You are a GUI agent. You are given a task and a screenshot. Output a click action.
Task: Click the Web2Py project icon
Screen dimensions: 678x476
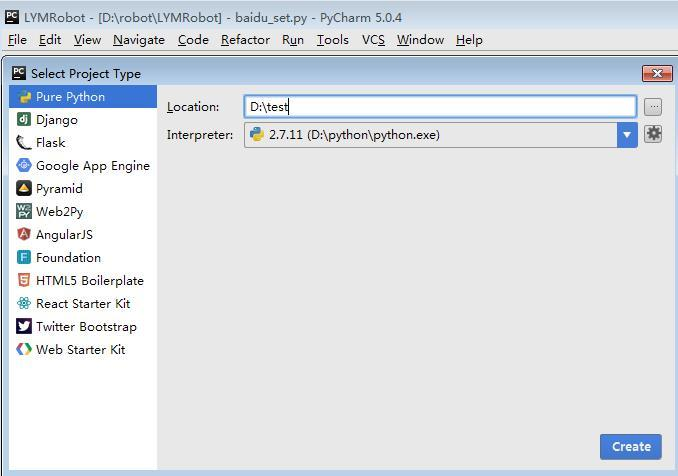pos(24,211)
